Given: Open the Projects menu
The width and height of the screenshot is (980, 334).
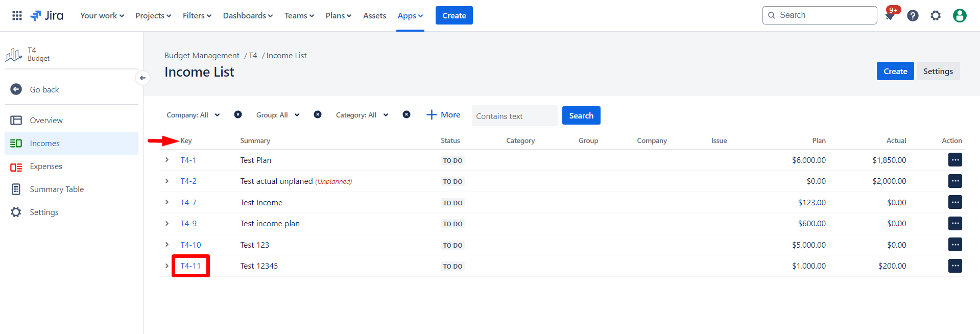Looking at the screenshot, I should 153,16.
